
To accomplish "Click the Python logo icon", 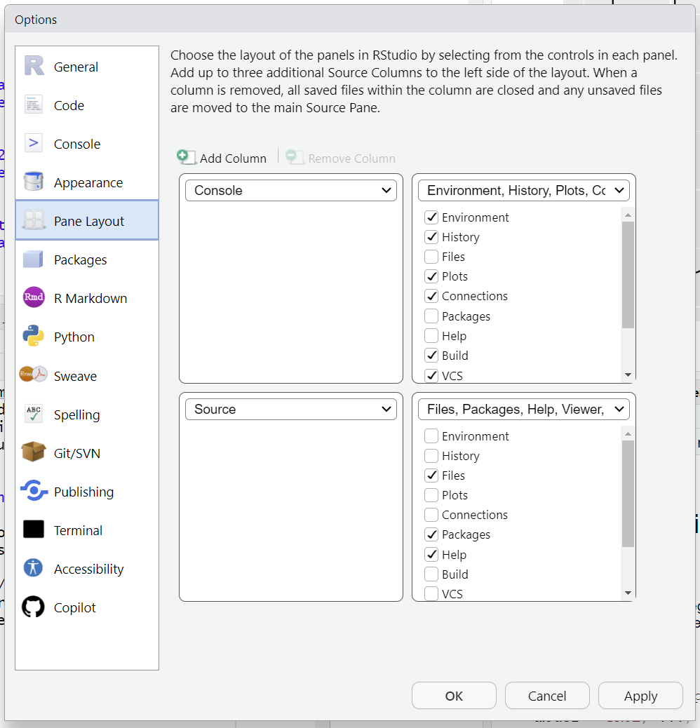I will pyautogui.click(x=34, y=336).
